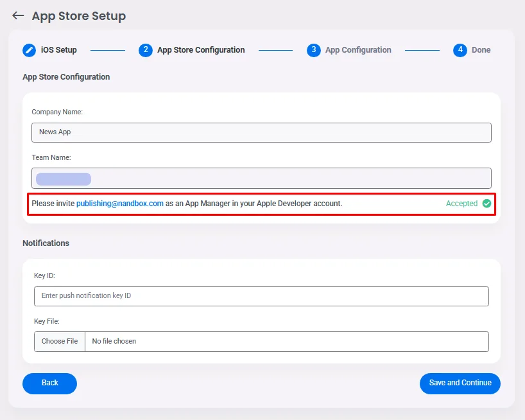Select the step 4 number circle
525x420 pixels.
460,50
